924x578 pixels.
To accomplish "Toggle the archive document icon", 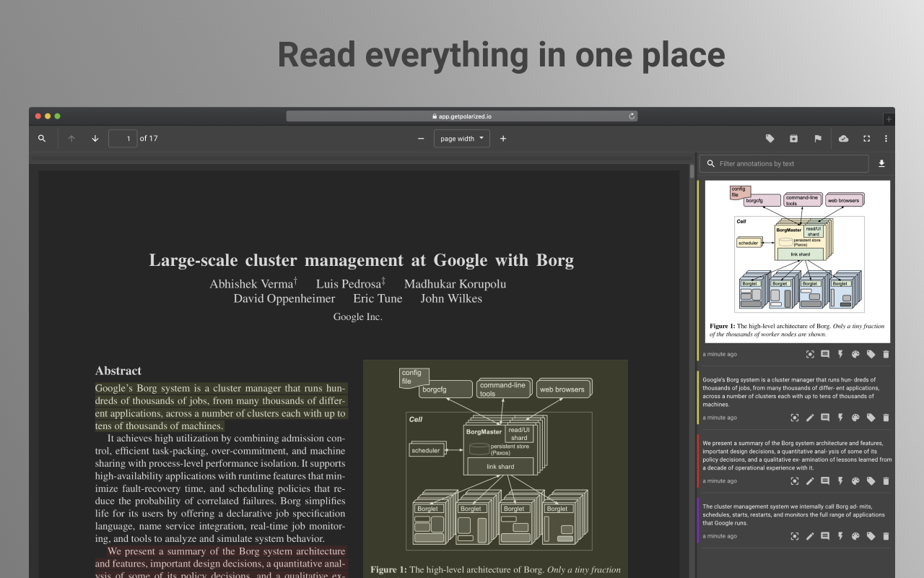I will point(794,139).
